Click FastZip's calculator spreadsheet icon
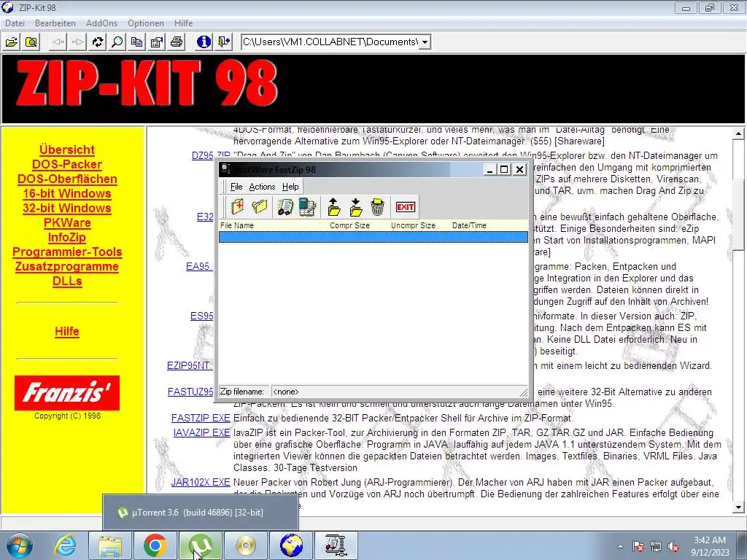 tap(307, 207)
